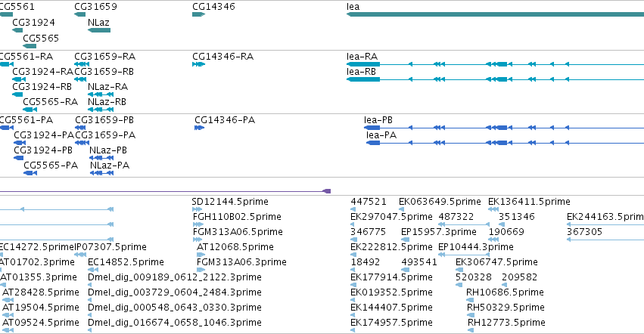The image size is (644, 334).
Task: Click the CG5565 gene glyph
Action: coord(30,46)
